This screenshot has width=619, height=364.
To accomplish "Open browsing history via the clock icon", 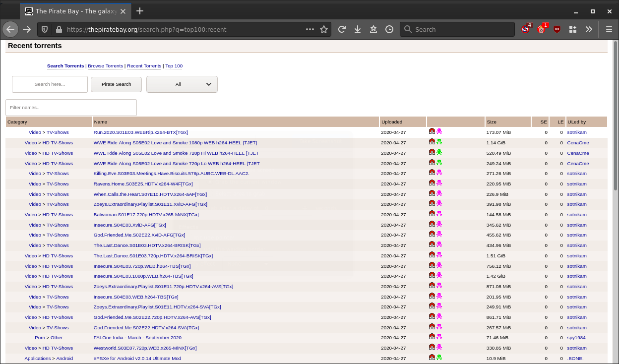I will (389, 29).
